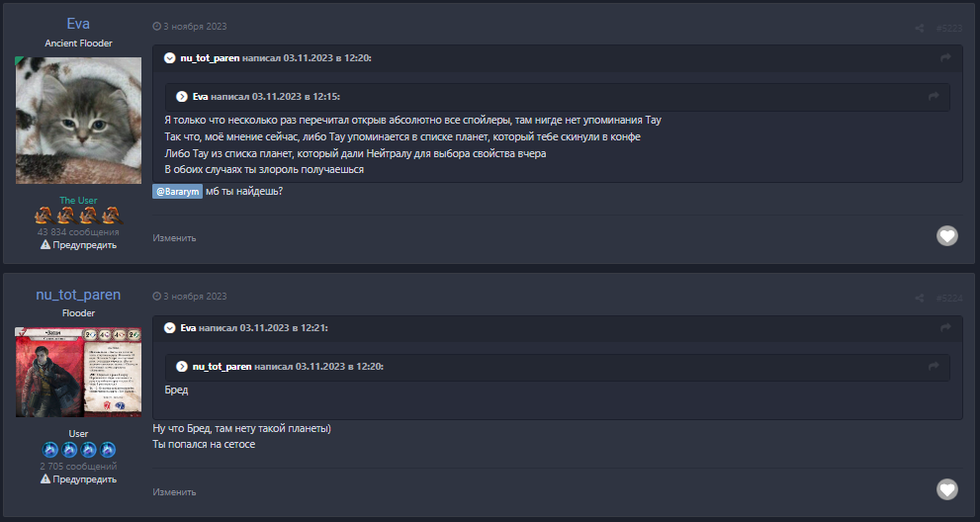Like Eva's post with the heart
The width and height of the screenshot is (980, 522).
point(947,236)
